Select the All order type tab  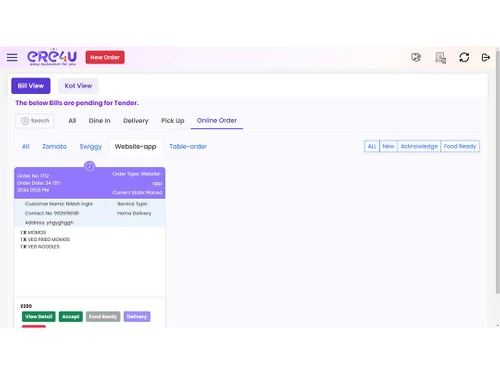coord(72,121)
